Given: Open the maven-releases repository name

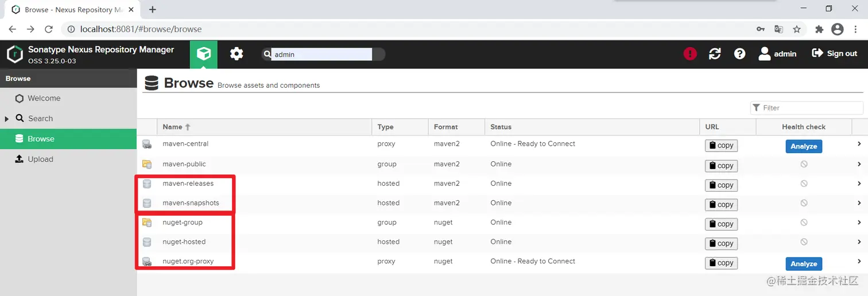Looking at the screenshot, I should click(188, 184).
